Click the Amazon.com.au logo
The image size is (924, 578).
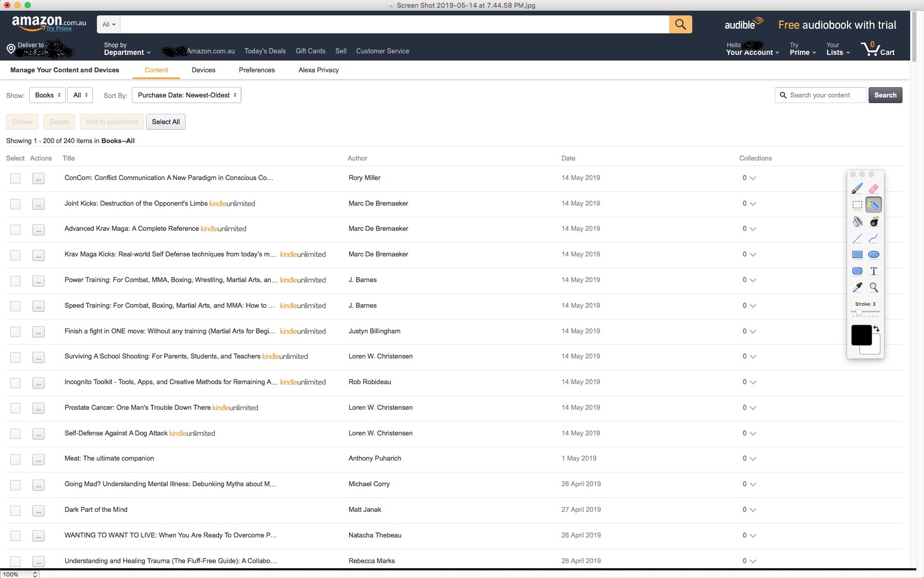click(x=49, y=23)
